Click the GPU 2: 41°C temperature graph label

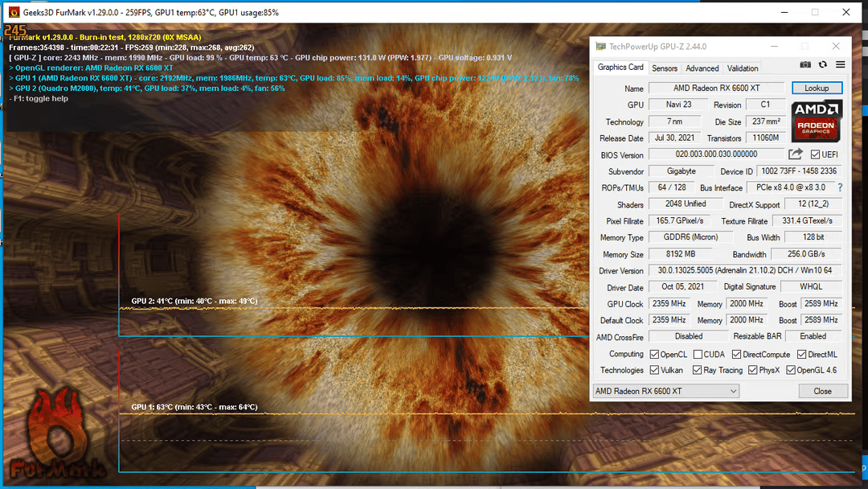[x=194, y=302]
